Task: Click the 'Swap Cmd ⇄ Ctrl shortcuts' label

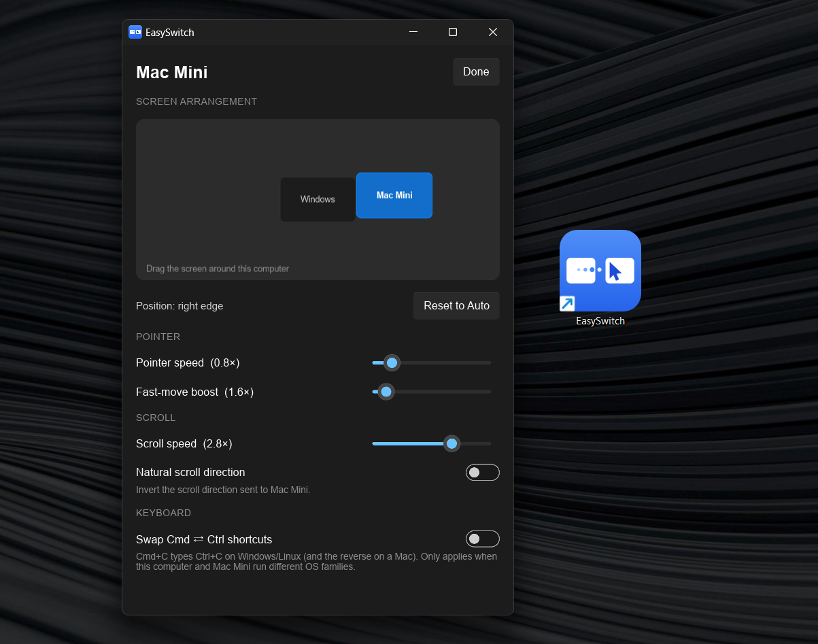Action: pyautogui.click(x=204, y=539)
